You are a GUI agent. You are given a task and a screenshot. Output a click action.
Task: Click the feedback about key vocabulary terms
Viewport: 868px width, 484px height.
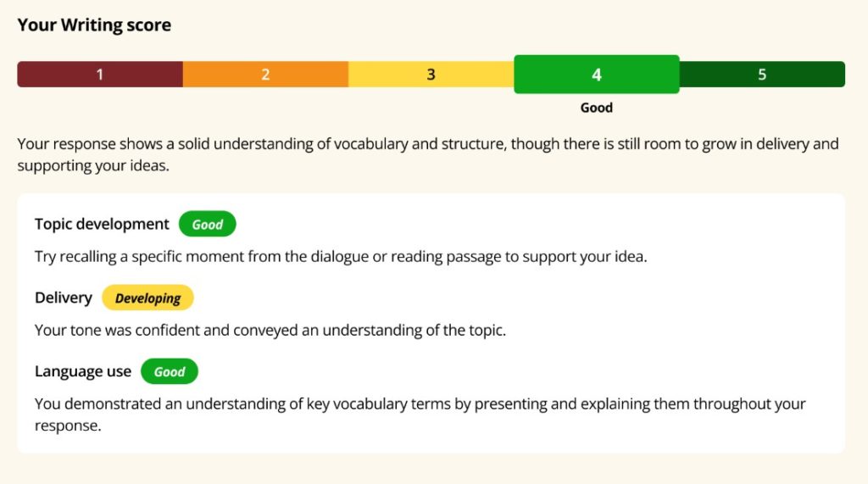click(x=420, y=403)
